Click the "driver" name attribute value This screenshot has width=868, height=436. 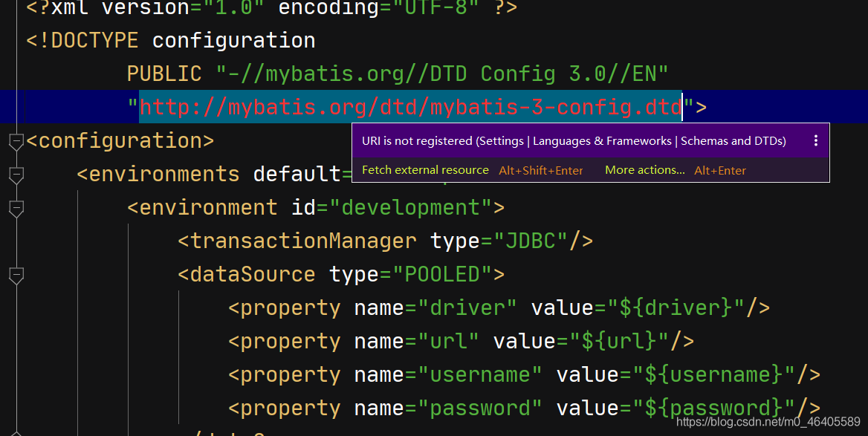(467, 308)
